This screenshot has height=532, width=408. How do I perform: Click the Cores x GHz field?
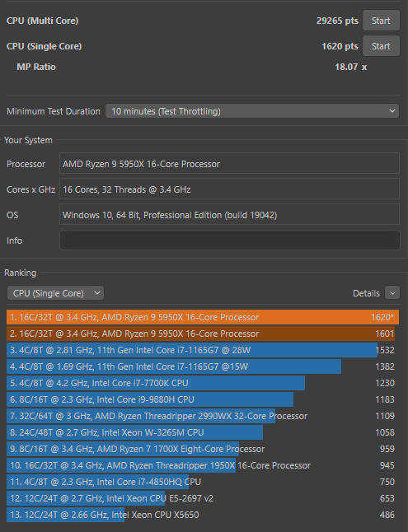pyautogui.click(x=229, y=189)
